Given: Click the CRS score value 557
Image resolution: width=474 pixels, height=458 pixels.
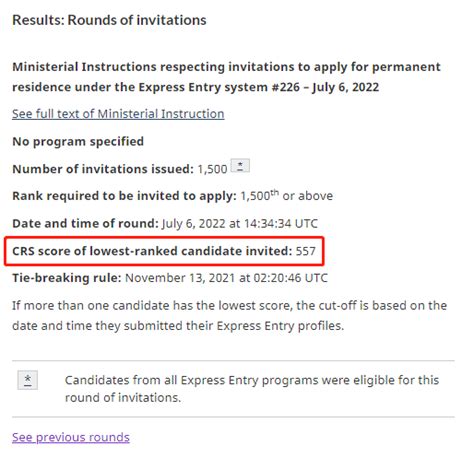Looking at the screenshot, I should coord(306,251).
